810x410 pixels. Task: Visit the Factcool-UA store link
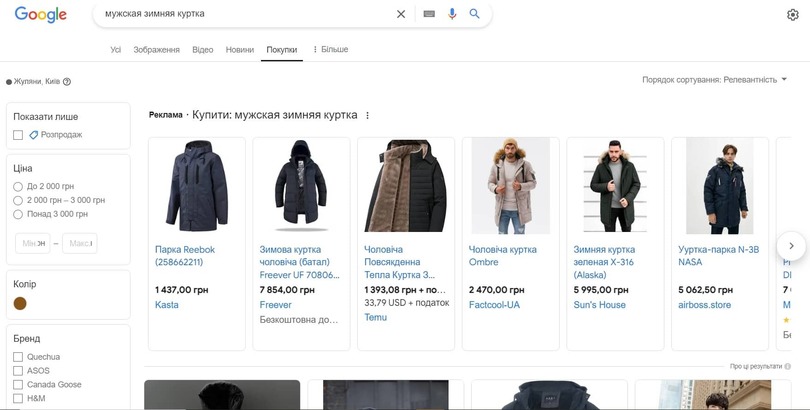pyautogui.click(x=494, y=305)
